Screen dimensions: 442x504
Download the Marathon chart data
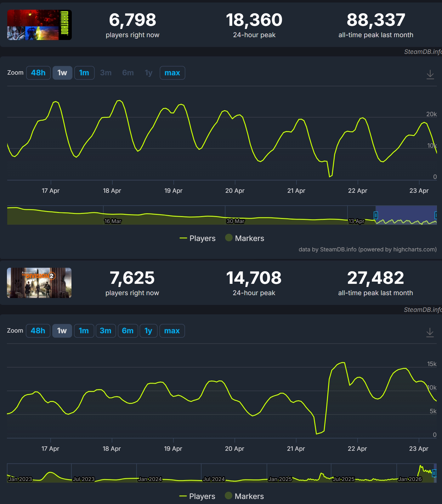click(430, 75)
